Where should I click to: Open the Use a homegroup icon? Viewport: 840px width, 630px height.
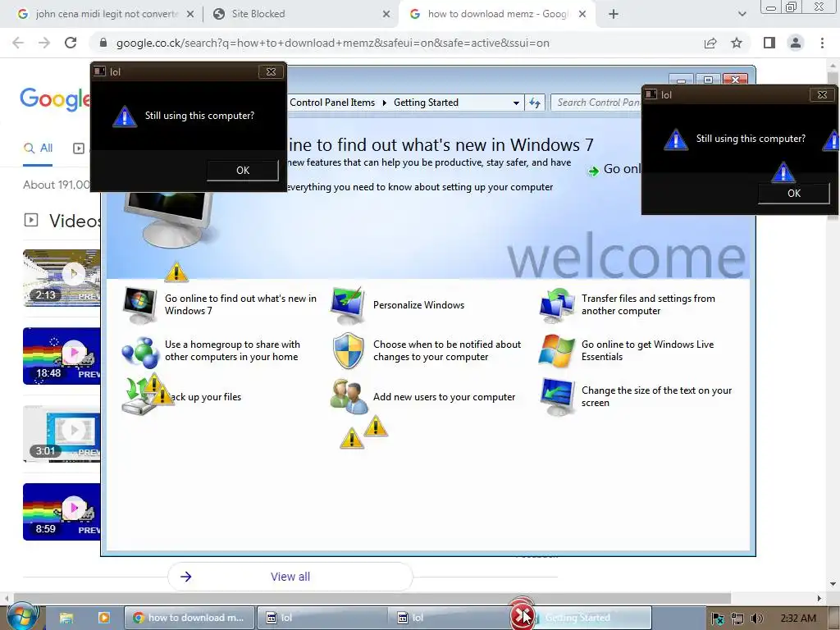[139, 351]
